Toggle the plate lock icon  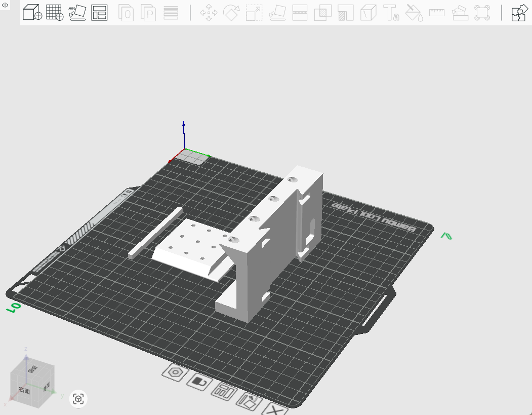[199, 382]
